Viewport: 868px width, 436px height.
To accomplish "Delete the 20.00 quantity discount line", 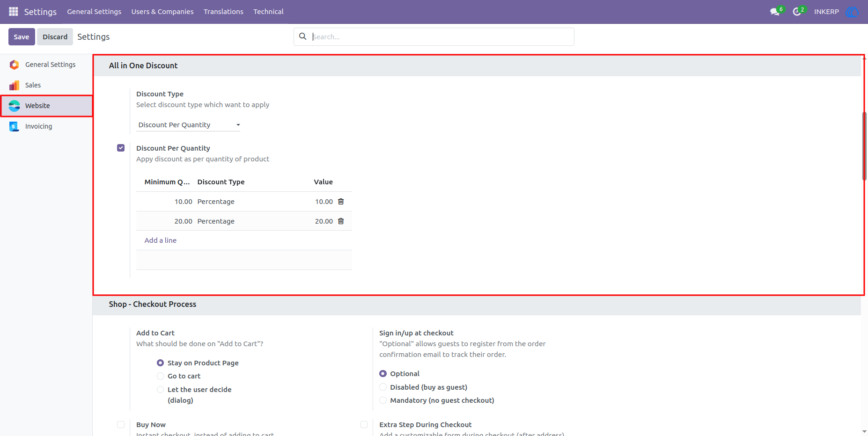I will 341,221.
